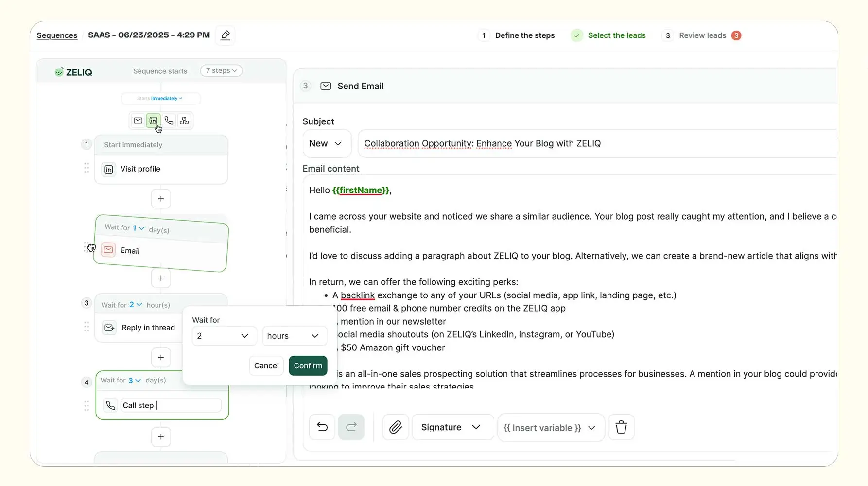Click the red envelope icon in Email step
Viewport: 868px width, 486px height.
click(x=108, y=250)
